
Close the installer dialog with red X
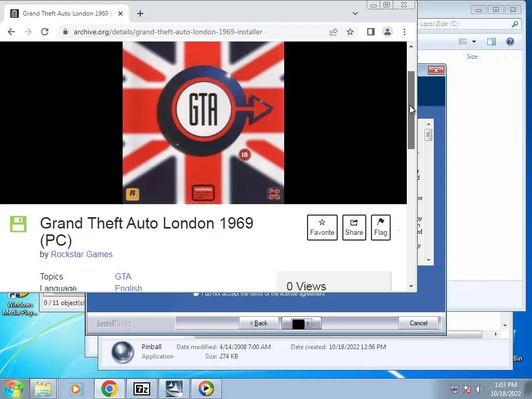[436, 70]
